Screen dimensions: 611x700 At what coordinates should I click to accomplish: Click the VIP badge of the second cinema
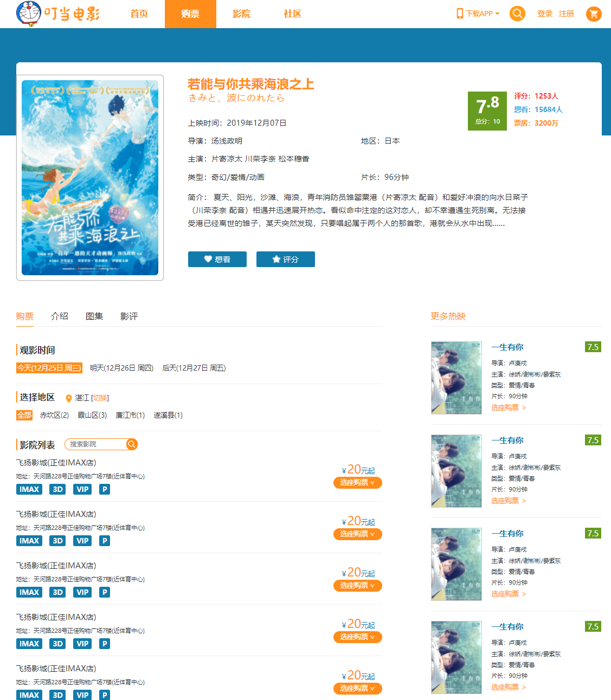[x=82, y=541]
